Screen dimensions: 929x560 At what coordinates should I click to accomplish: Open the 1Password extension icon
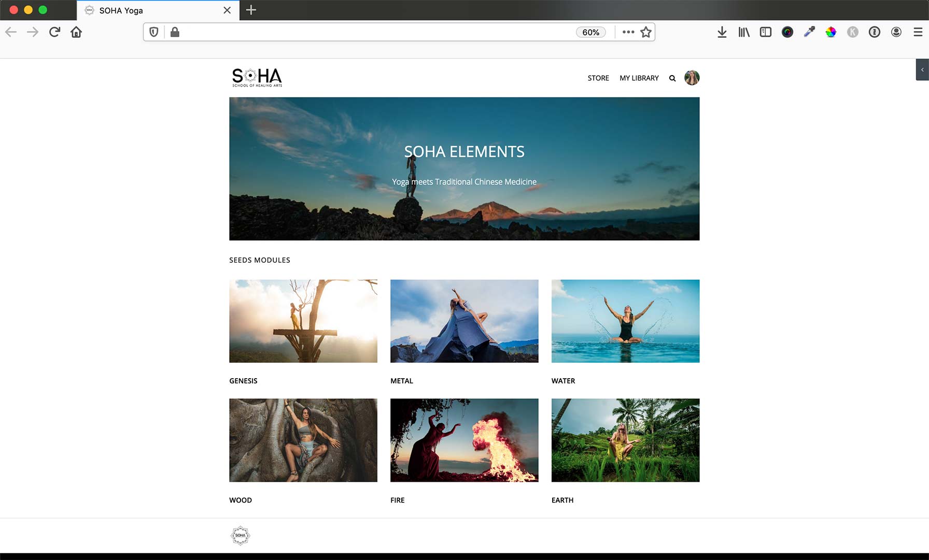pyautogui.click(x=875, y=32)
